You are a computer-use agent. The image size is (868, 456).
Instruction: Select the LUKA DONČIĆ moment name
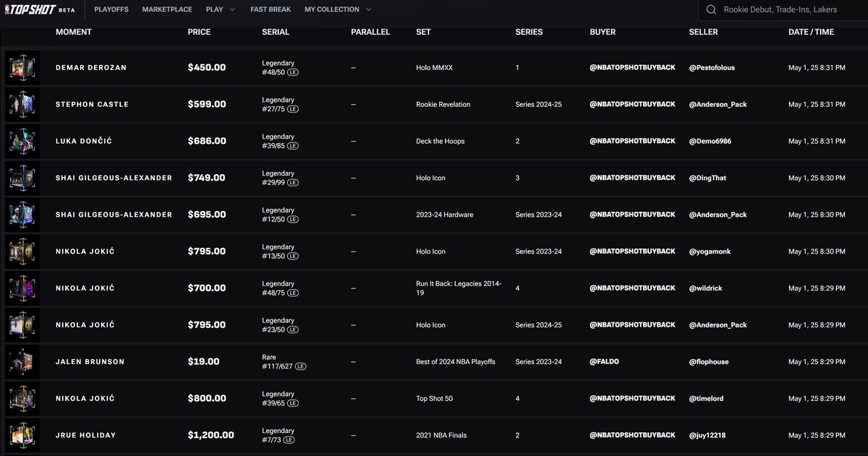83,141
